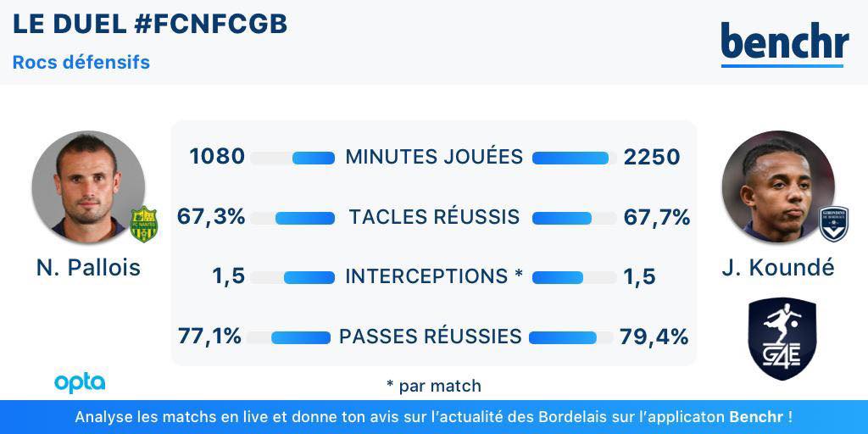Click the J. Koundé name label
Screen dimensions: 868x434
[x=778, y=268]
